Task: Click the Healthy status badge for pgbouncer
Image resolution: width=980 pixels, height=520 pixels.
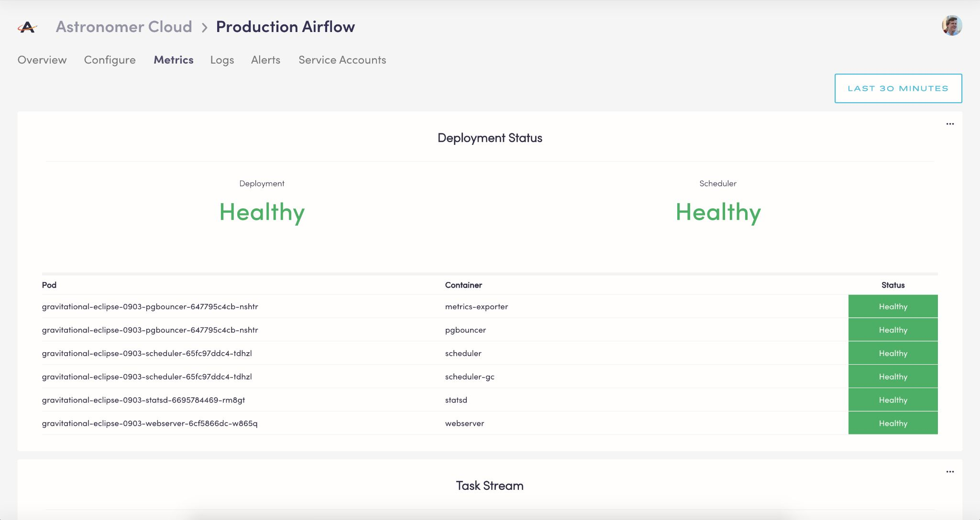Action: pyautogui.click(x=893, y=330)
